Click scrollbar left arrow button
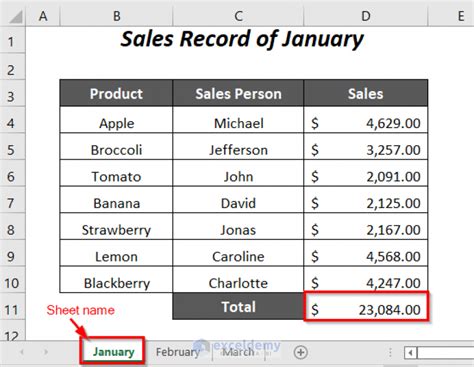Image resolution: width=474 pixels, height=367 pixels. [x=411, y=353]
